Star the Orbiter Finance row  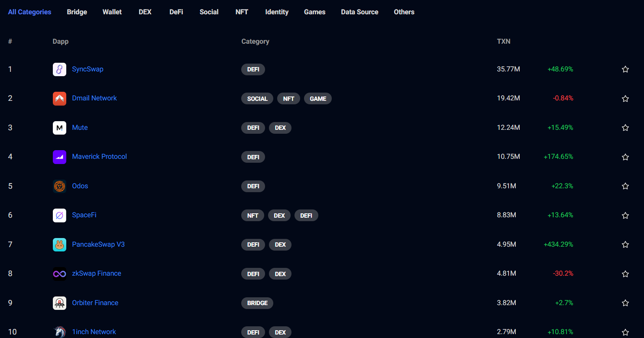pos(625,303)
